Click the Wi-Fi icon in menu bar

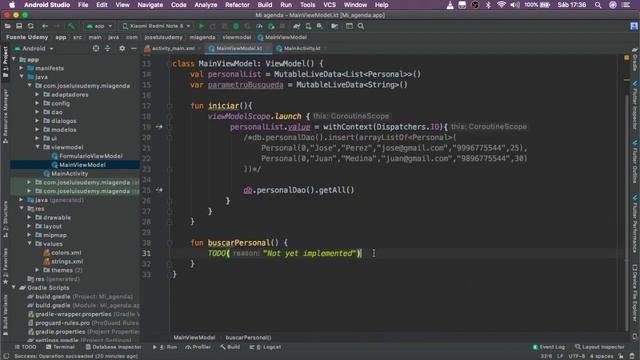click(x=501, y=5)
